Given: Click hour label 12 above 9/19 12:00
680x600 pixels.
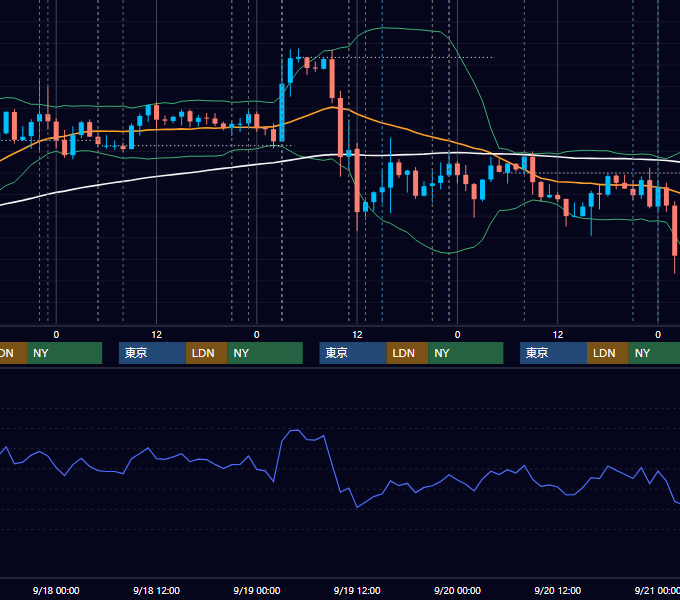Looking at the screenshot, I should tap(357, 335).
